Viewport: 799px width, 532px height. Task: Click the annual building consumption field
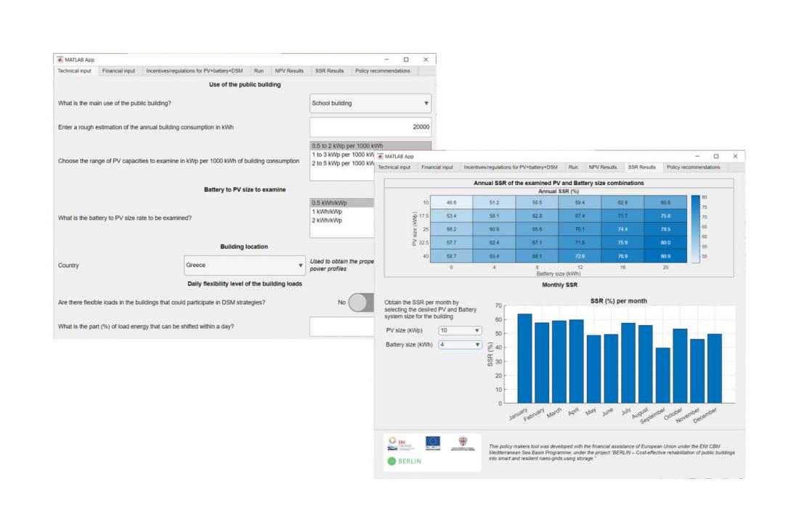coord(370,127)
